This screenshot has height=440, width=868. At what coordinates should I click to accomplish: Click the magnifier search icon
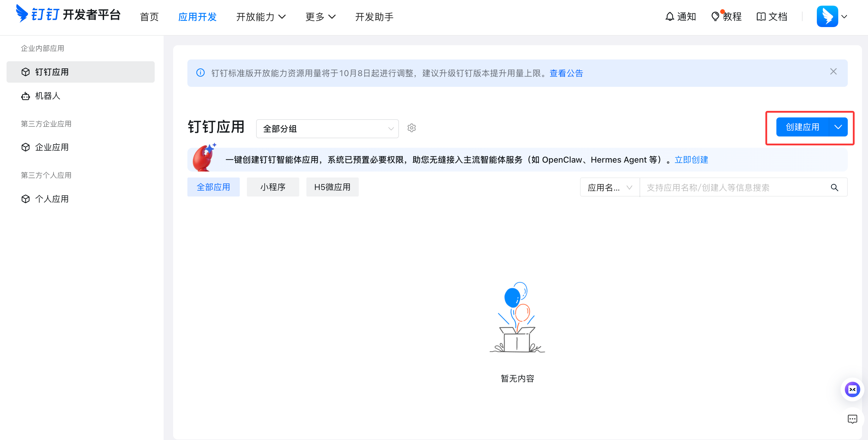pyautogui.click(x=834, y=188)
